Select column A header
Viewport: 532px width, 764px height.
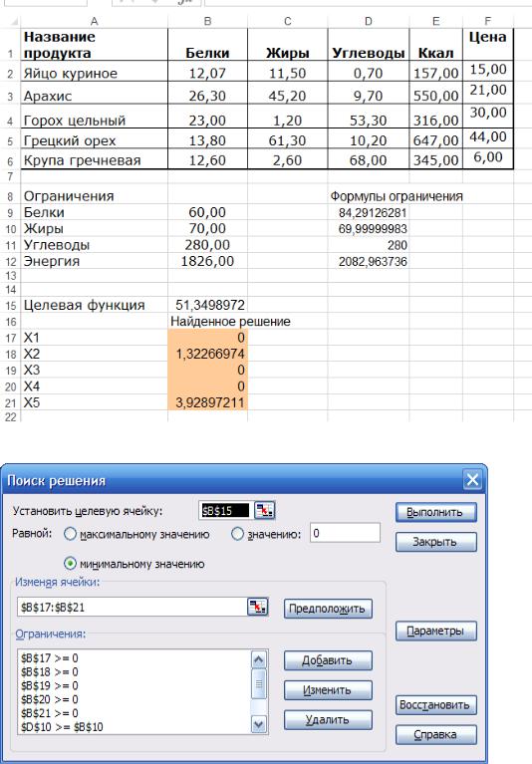click(94, 21)
